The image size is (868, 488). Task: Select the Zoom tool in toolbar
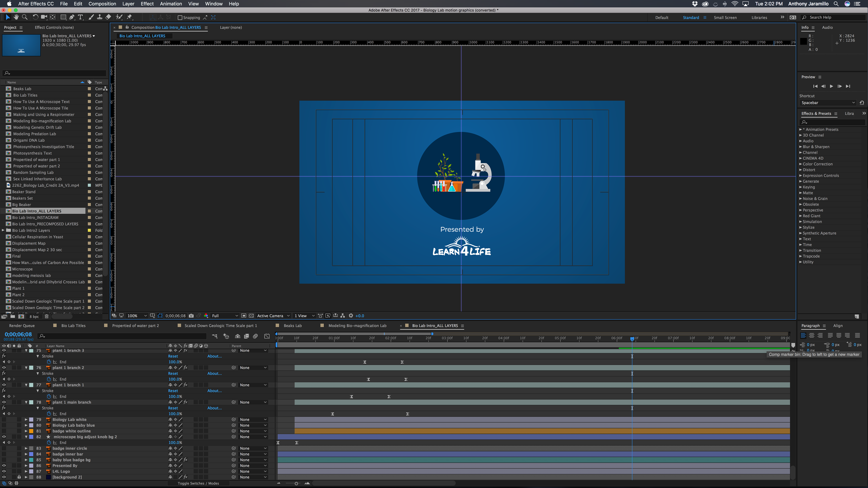click(x=25, y=17)
